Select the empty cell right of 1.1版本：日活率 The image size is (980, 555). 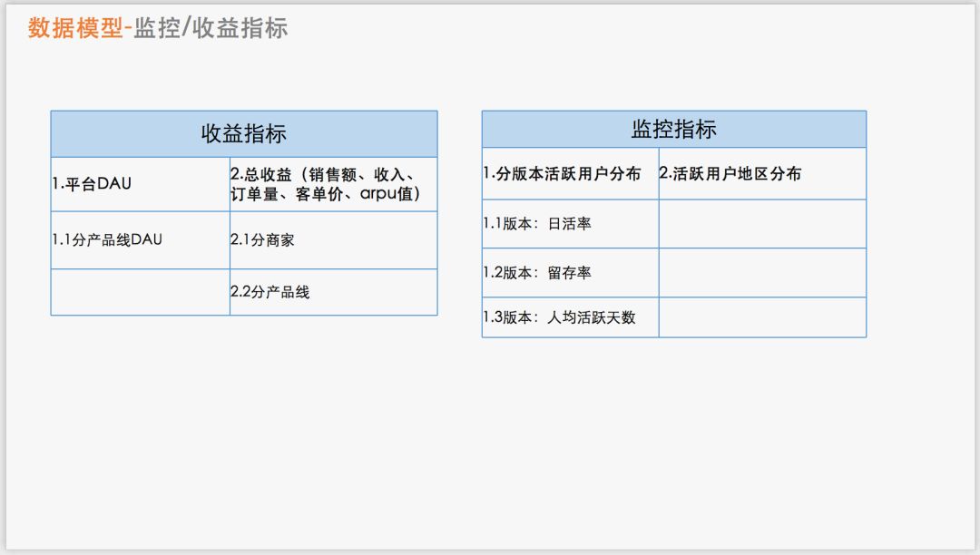762,224
